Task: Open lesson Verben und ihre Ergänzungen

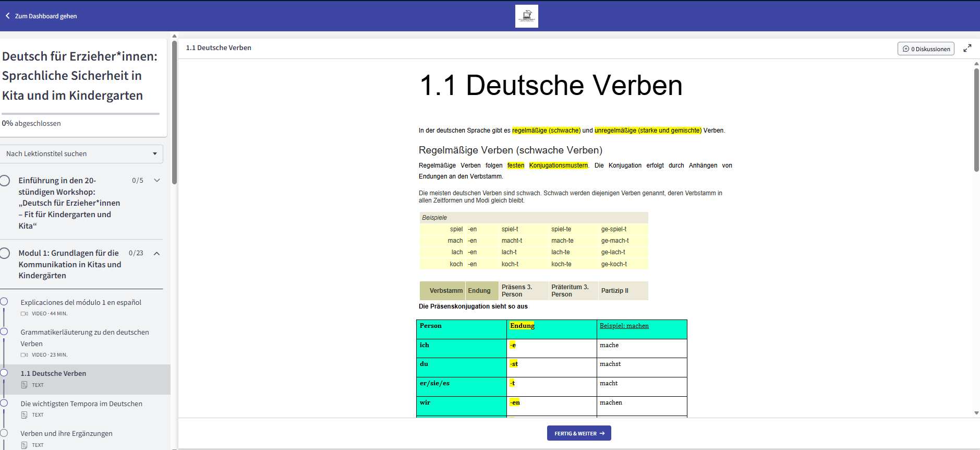Action: point(66,433)
